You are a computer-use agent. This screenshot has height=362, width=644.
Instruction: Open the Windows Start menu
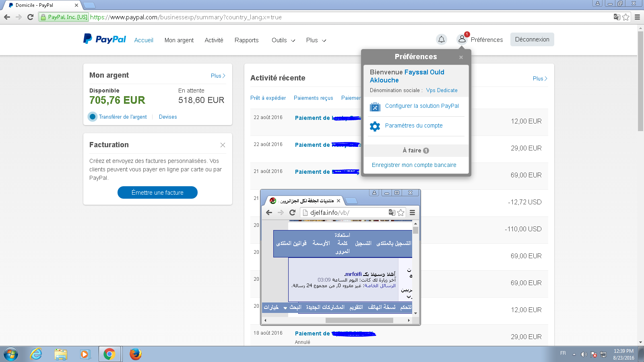coord(11,354)
